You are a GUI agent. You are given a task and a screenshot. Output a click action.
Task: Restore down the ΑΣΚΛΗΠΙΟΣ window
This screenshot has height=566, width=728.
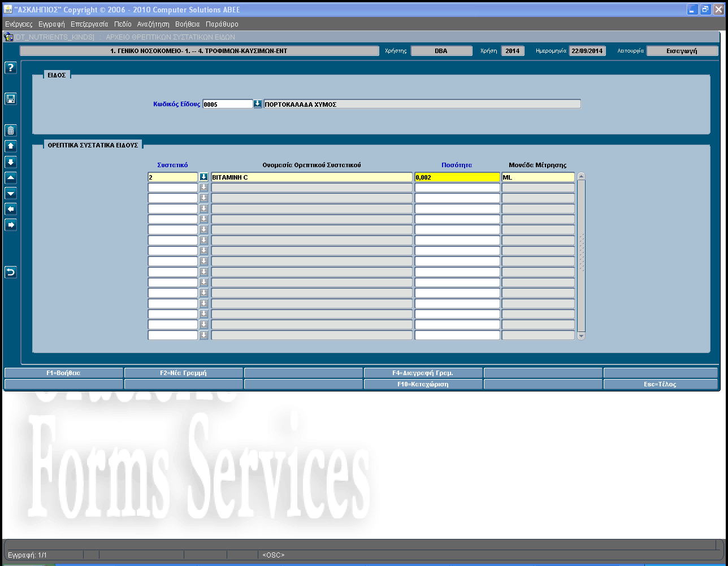705,9
